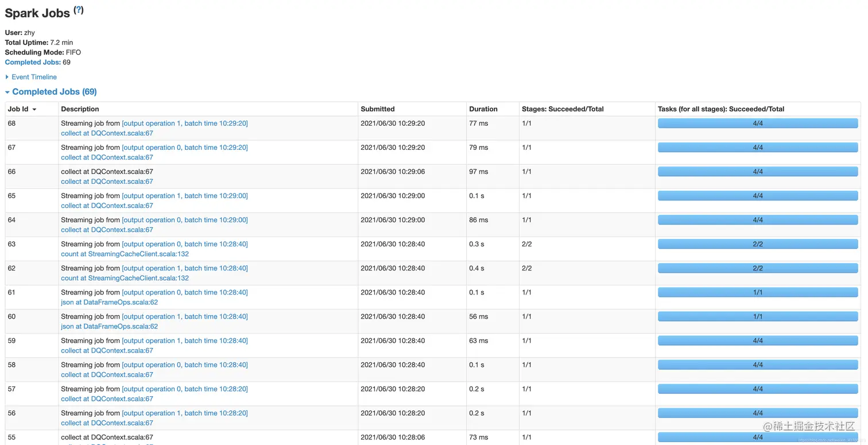Sort by Stages: Succeeded/Total column header
This screenshot has width=868, height=445.
[563, 109]
